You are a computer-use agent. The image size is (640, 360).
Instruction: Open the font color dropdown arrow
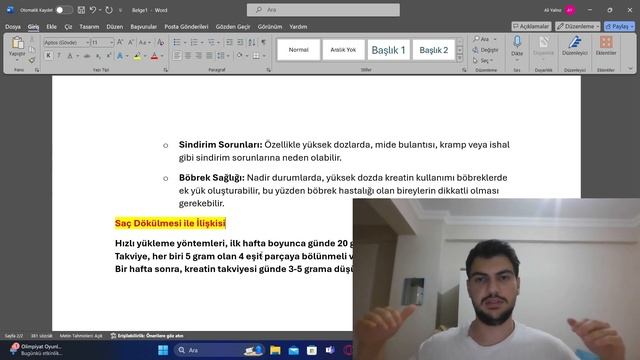pos(162,56)
